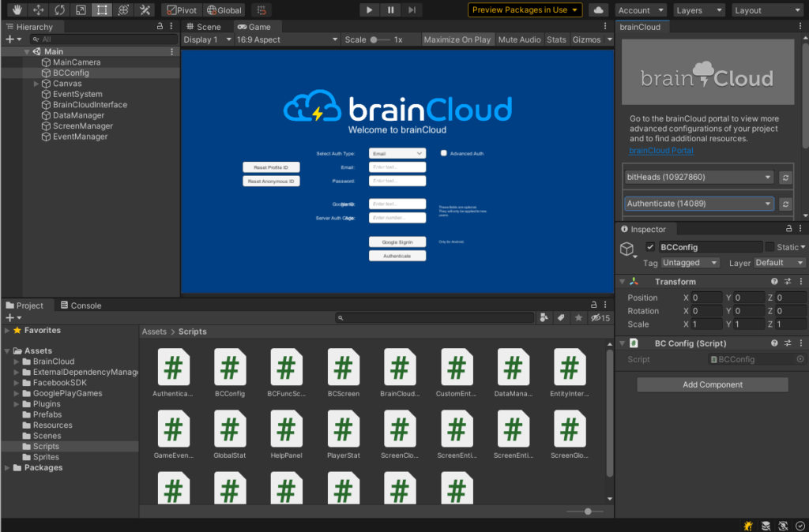Image resolution: width=809 pixels, height=532 pixels.
Task: Open the 16:9 Aspect dropdown
Action: tap(287, 39)
